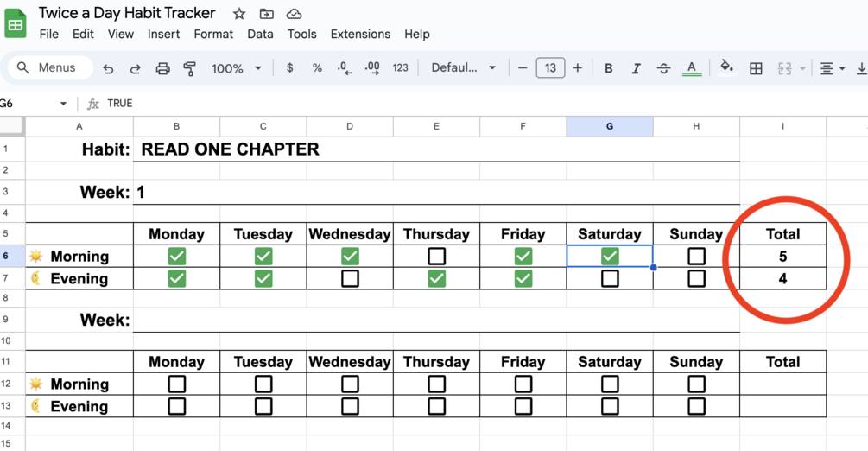This screenshot has height=451, width=868.
Task: Uncheck Monday Morning checkbox in Week 1
Action: (177, 257)
